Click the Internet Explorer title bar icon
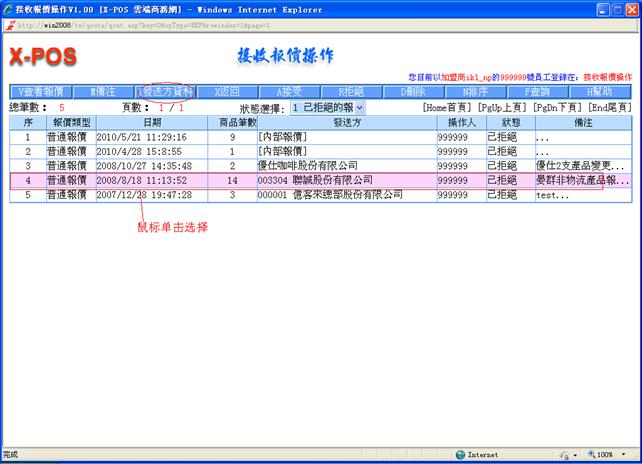The height and width of the screenshot is (464, 642). click(x=8, y=7)
